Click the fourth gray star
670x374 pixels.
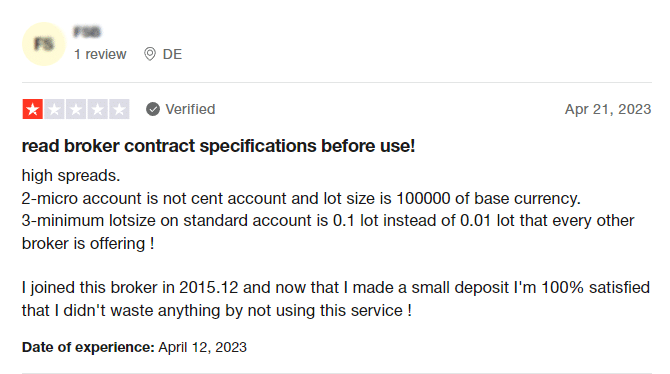point(97,109)
